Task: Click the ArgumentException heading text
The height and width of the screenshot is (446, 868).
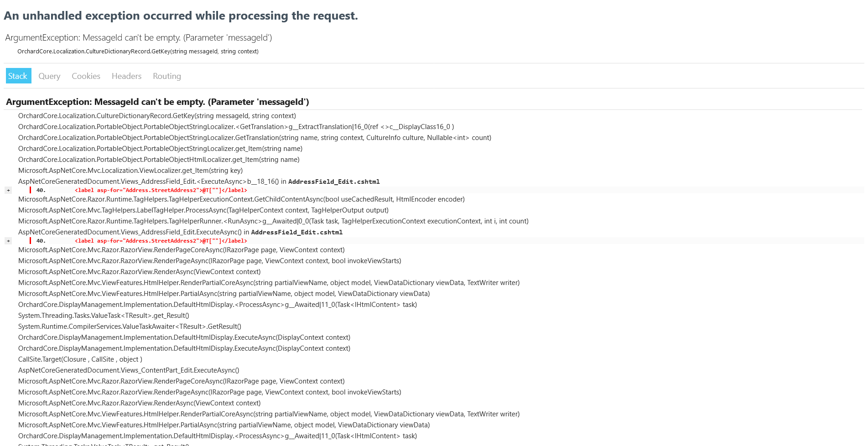Action: click(x=158, y=102)
